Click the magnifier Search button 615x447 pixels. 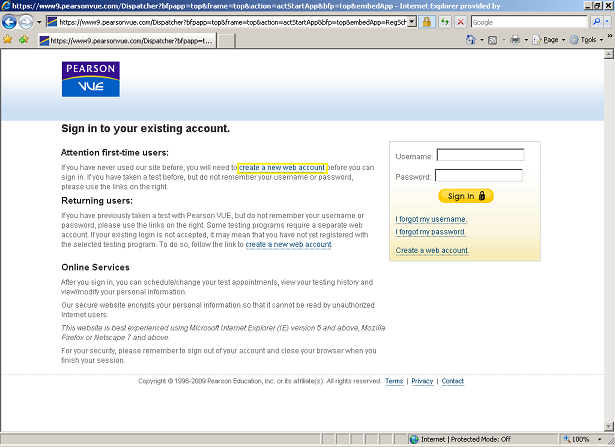point(597,22)
